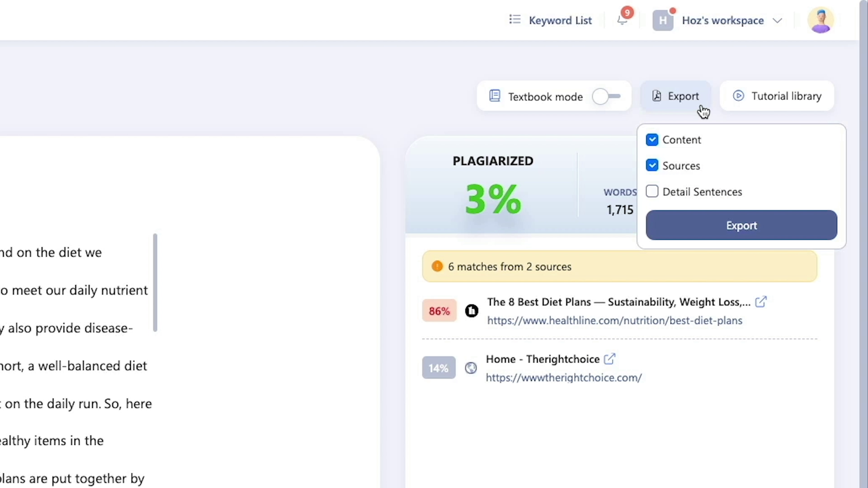Open the notification bell
The height and width of the screenshot is (488, 868).
[x=622, y=20]
